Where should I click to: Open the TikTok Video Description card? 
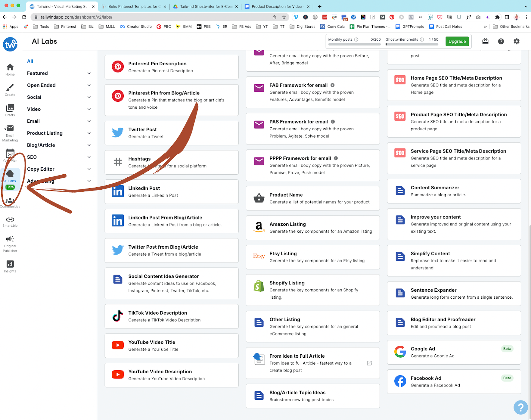click(172, 316)
